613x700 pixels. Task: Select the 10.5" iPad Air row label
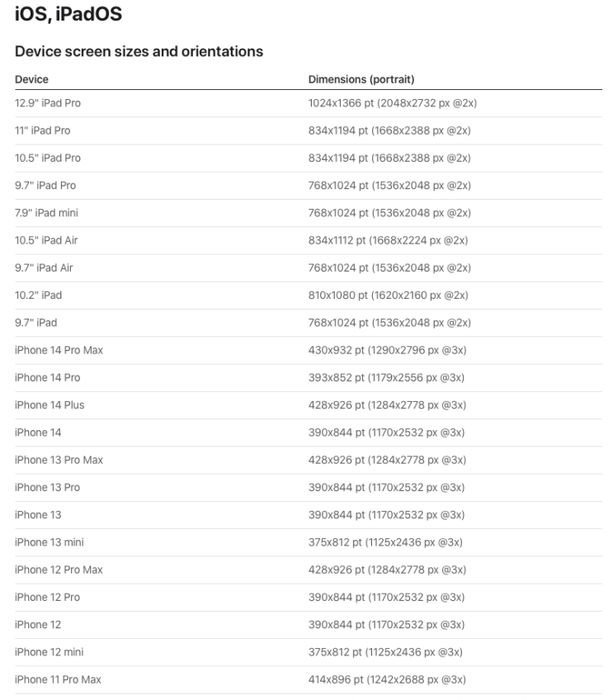click(46, 240)
